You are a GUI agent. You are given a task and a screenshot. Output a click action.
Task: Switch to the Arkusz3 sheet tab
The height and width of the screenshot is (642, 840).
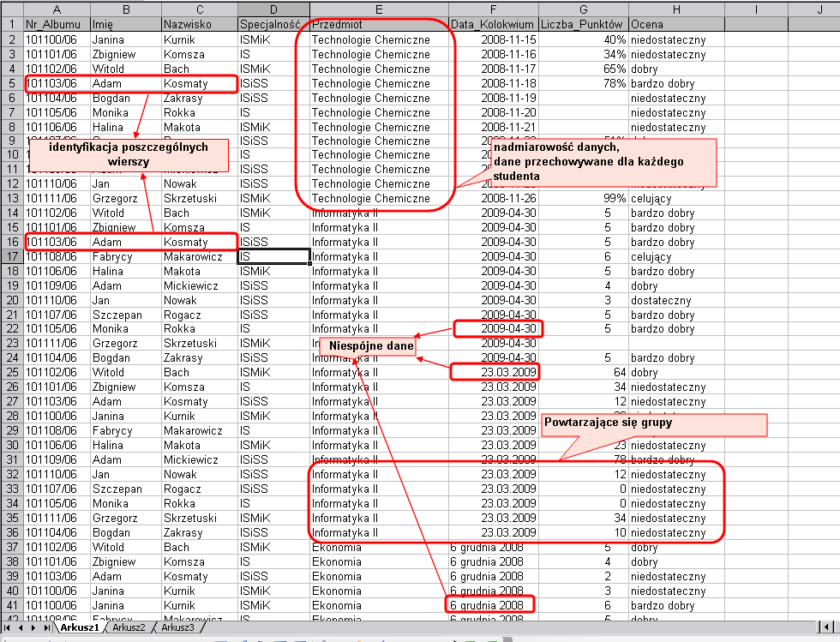click(x=177, y=627)
